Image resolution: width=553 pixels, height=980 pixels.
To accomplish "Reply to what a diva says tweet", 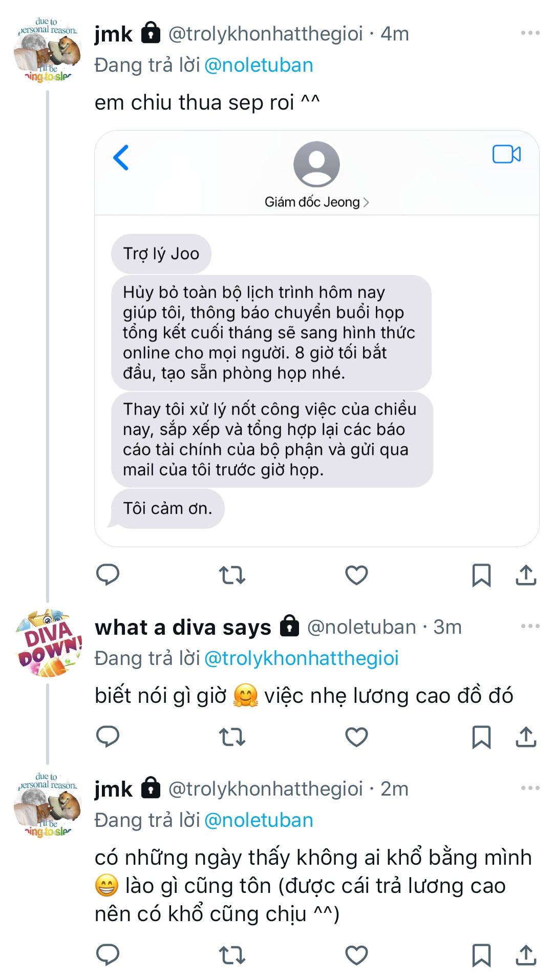I will [108, 737].
